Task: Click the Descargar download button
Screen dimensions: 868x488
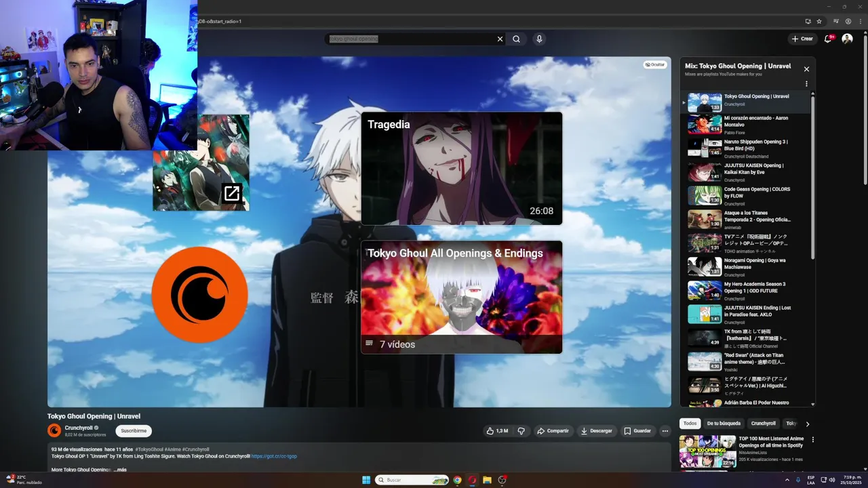Action: point(596,431)
